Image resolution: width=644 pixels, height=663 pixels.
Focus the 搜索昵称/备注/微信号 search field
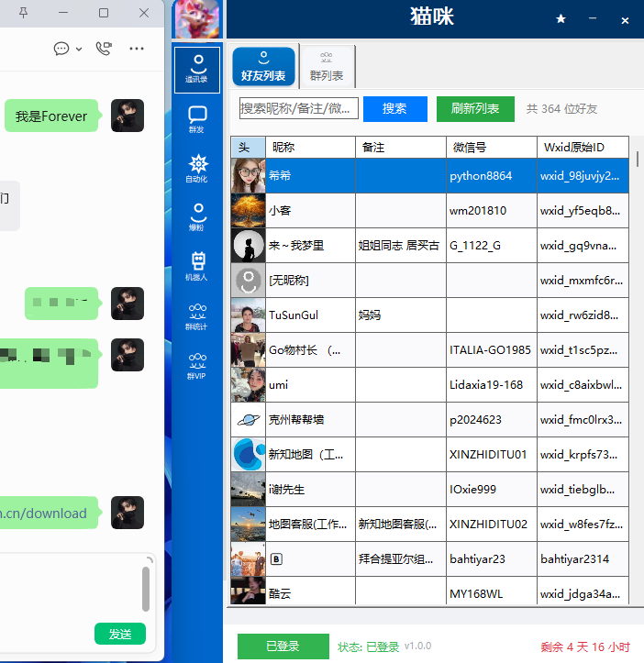click(299, 108)
